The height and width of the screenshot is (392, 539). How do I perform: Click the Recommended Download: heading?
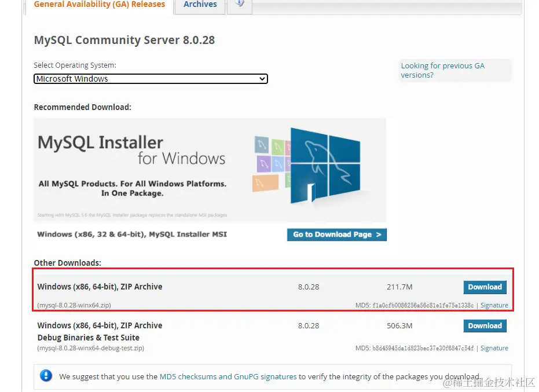tap(82, 107)
